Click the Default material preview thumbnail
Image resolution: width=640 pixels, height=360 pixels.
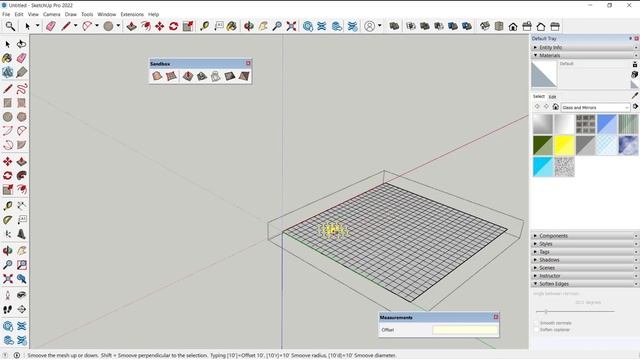pyautogui.click(x=544, y=74)
